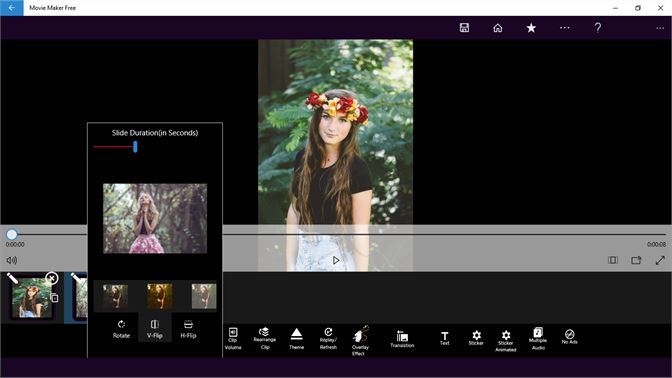
Task: Select the warm-toned middle filter thumbnail
Action: (x=160, y=296)
